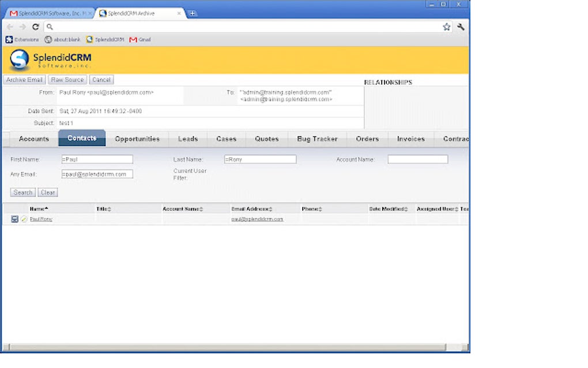The image size is (588, 368).
Task: Click the edit pencil next to Paul Rony
Action: [24, 219]
